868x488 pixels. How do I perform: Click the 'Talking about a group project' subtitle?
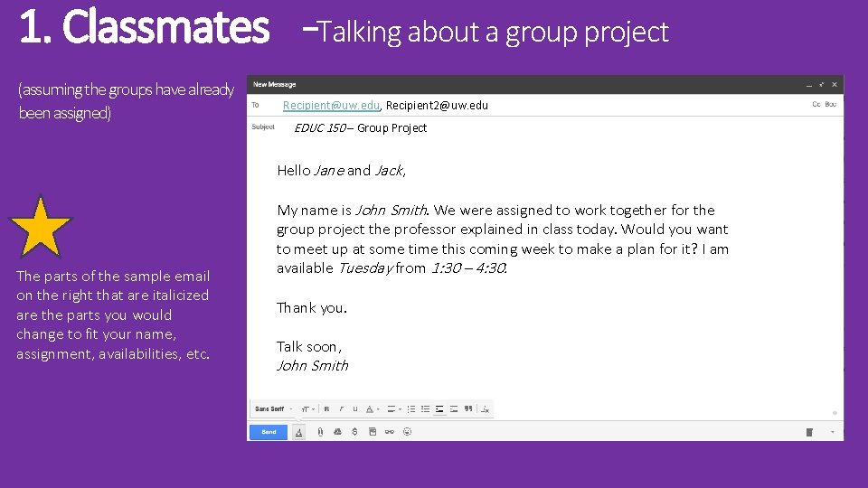pyautogui.click(x=493, y=33)
